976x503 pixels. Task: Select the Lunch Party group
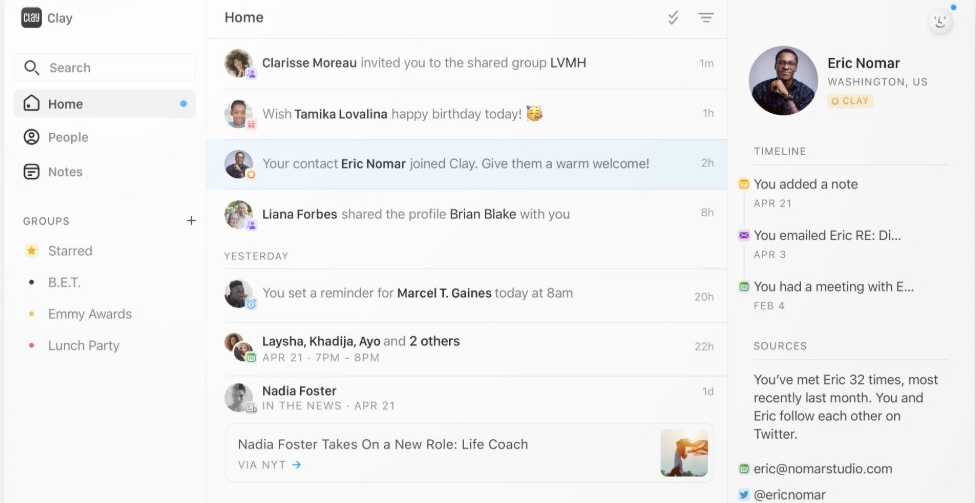(x=84, y=346)
